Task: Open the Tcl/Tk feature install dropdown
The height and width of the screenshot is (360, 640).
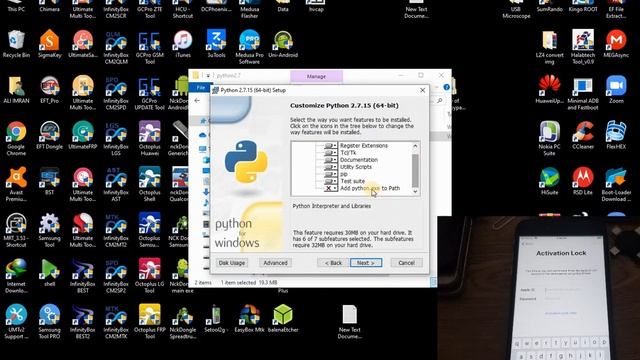Action: pos(331,153)
